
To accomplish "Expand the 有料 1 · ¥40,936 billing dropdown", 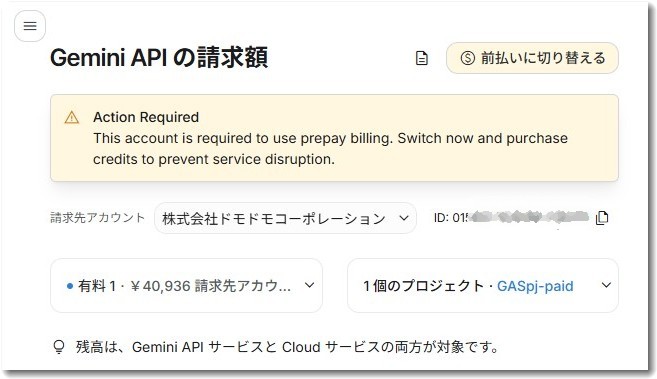I will pos(186,286).
